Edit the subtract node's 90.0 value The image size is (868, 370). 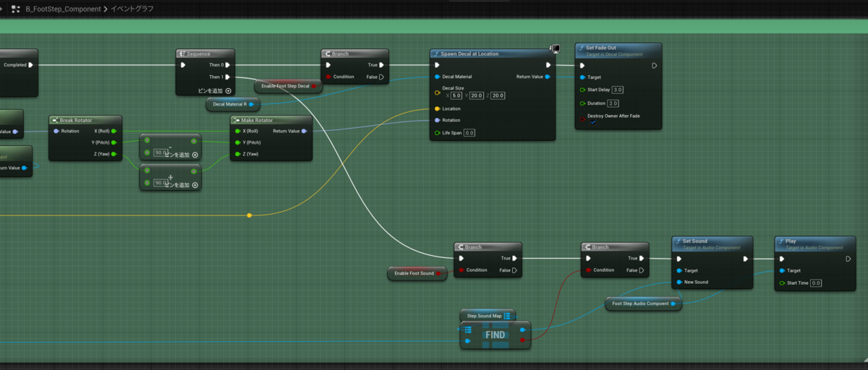[159, 152]
